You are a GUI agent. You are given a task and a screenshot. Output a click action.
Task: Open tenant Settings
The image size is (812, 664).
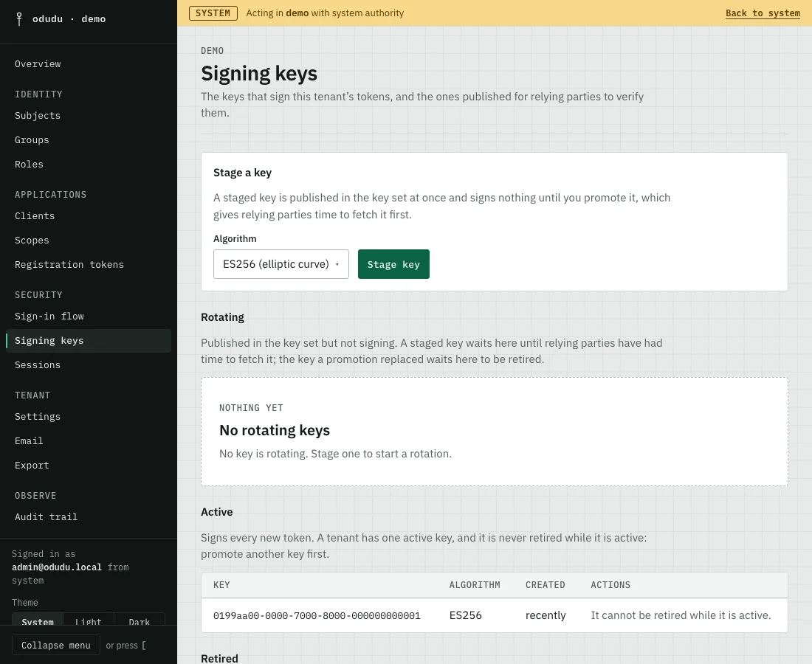38,417
